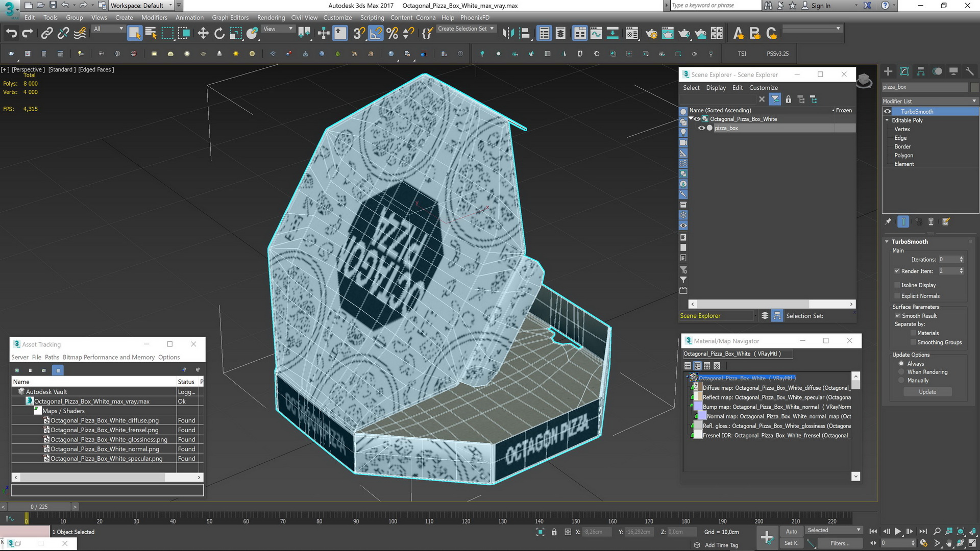Open the Create Selection Set dropdown
The image size is (980, 551).
465,29
